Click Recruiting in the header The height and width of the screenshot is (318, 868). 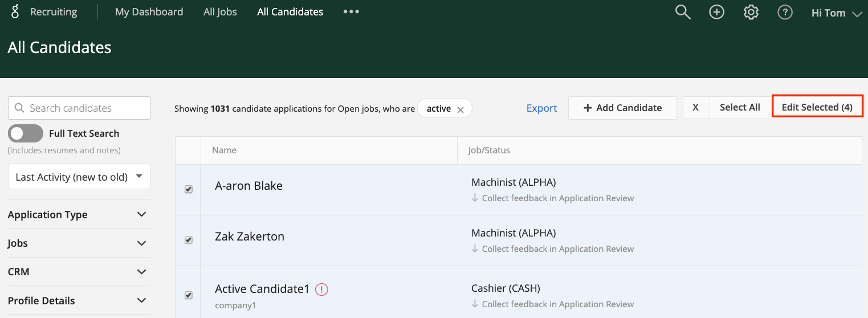[x=54, y=12]
